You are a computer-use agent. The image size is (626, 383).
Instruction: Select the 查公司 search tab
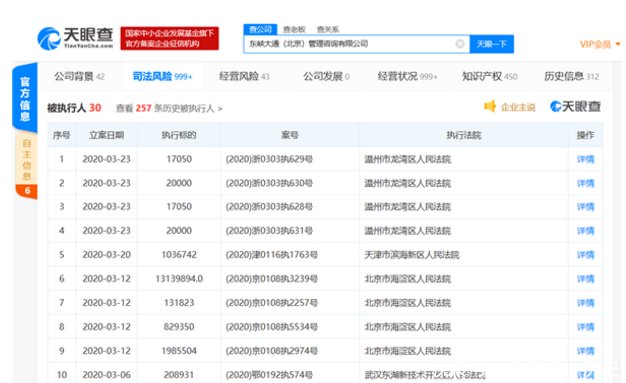pyautogui.click(x=260, y=29)
